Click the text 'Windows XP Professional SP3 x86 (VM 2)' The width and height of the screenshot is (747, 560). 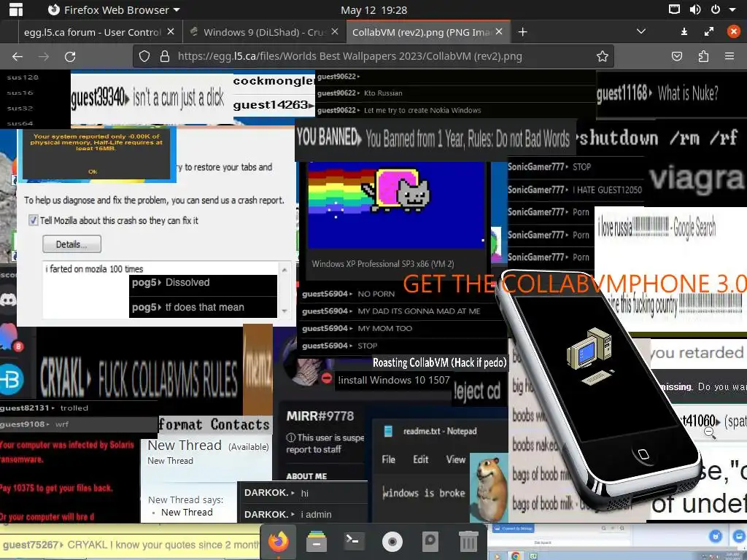[x=382, y=264]
